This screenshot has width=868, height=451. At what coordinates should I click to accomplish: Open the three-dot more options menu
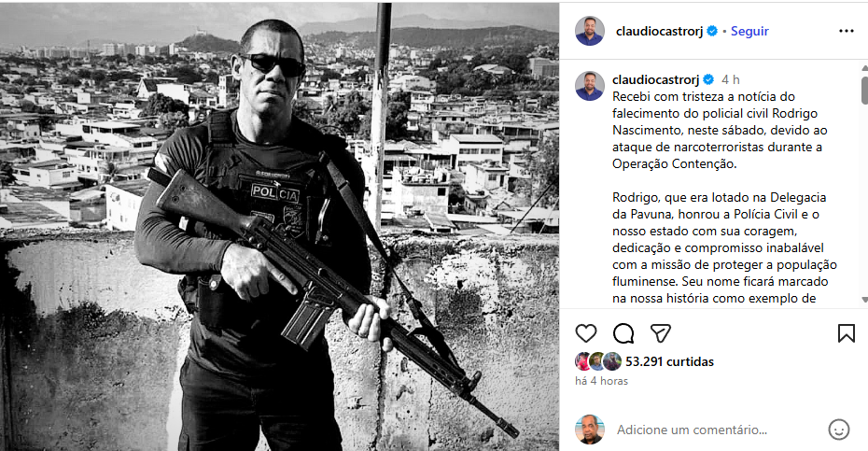(846, 31)
